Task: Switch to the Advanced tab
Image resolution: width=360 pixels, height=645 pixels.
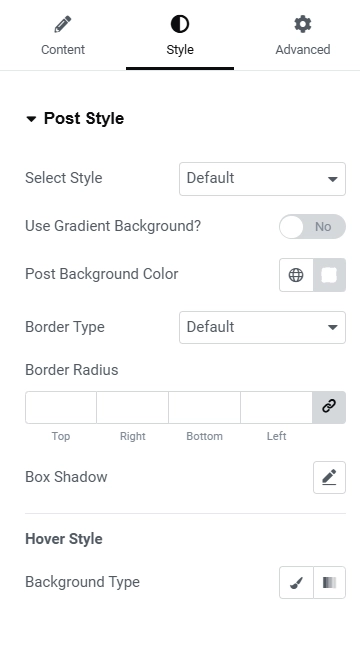Action: coord(303,36)
